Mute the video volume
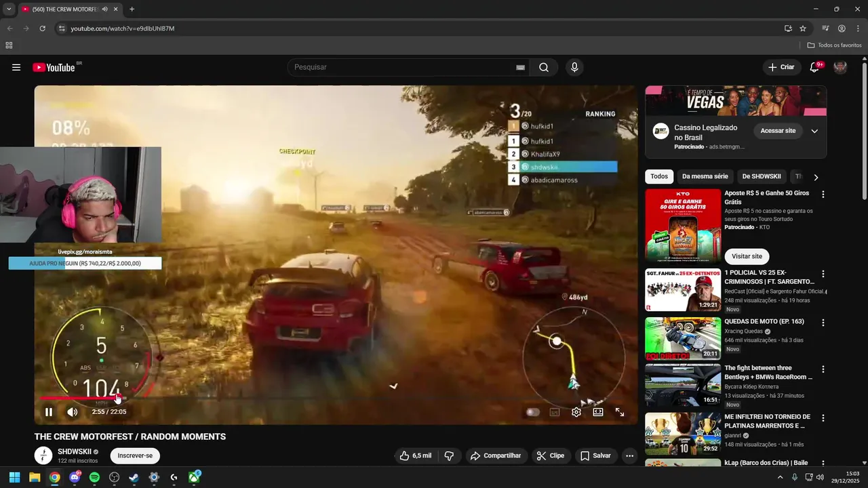 click(73, 411)
